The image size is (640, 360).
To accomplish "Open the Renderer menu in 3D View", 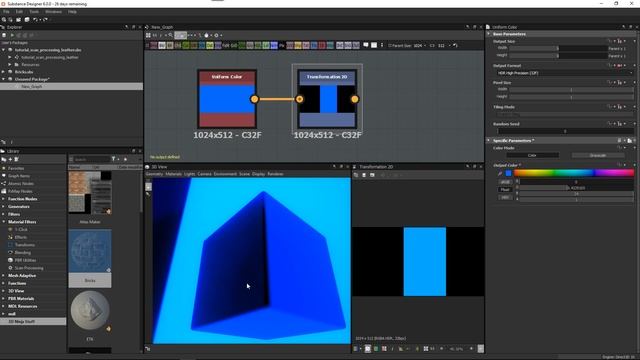I will [x=275, y=174].
